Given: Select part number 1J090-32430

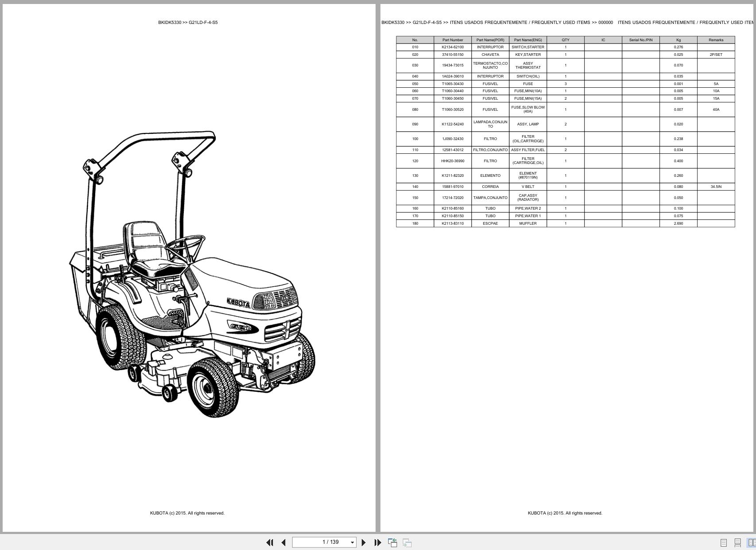Looking at the screenshot, I should (453, 139).
